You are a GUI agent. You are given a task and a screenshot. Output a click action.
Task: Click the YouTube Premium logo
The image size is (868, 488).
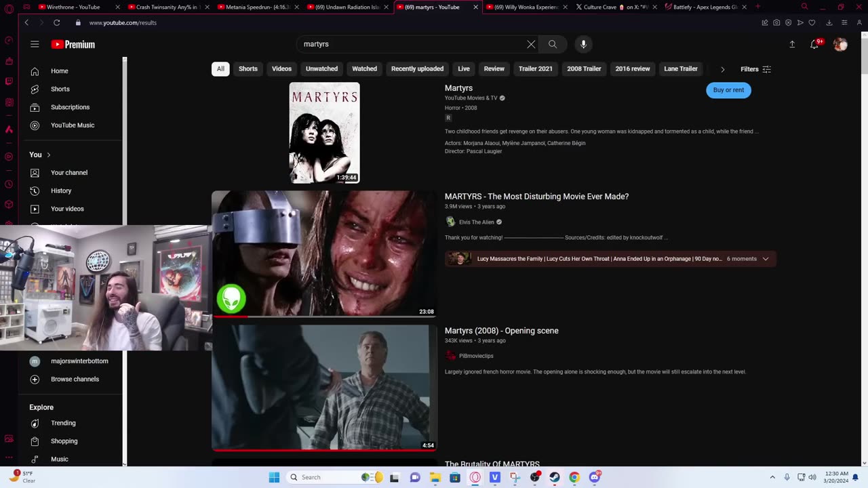tap(73, 44)
